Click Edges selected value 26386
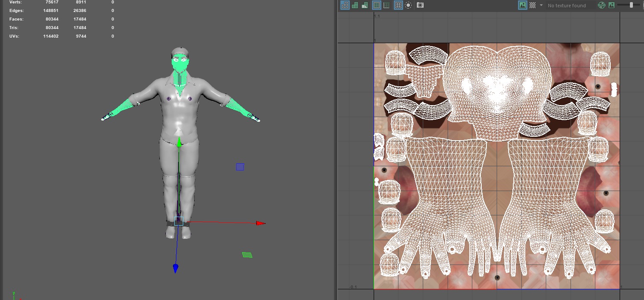Image resolution: width=644 pixels, height=300 pixels. coord(79,10)
